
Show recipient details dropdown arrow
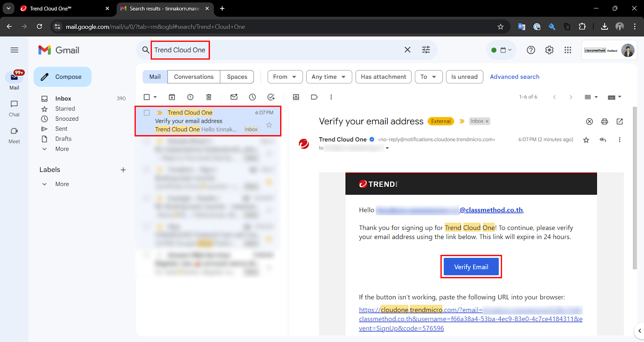[387, 148]
